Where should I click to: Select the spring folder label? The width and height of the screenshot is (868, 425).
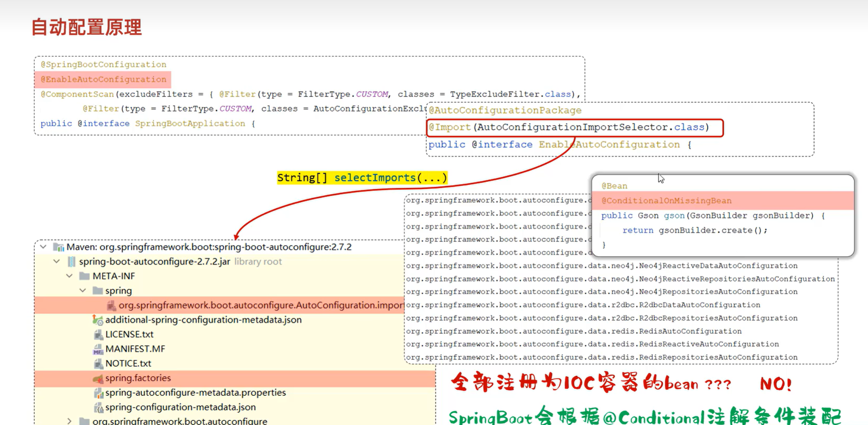[x=119, y=291]
